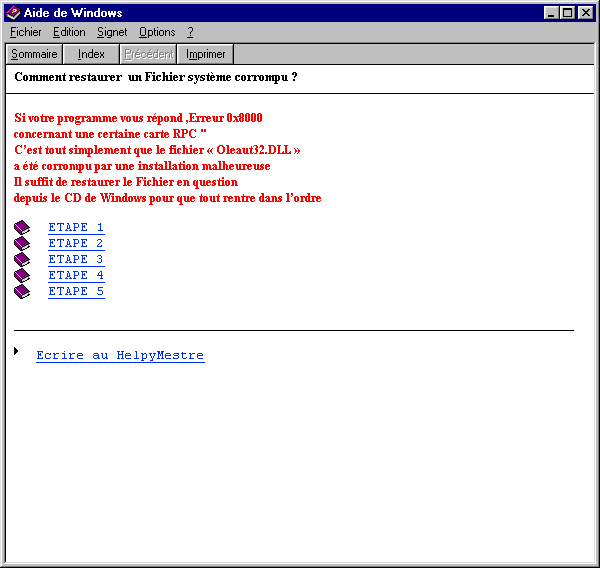Screen dimensions: 600x568
Task: Open the ETAPE 5 link
Action: click(76, 292)
